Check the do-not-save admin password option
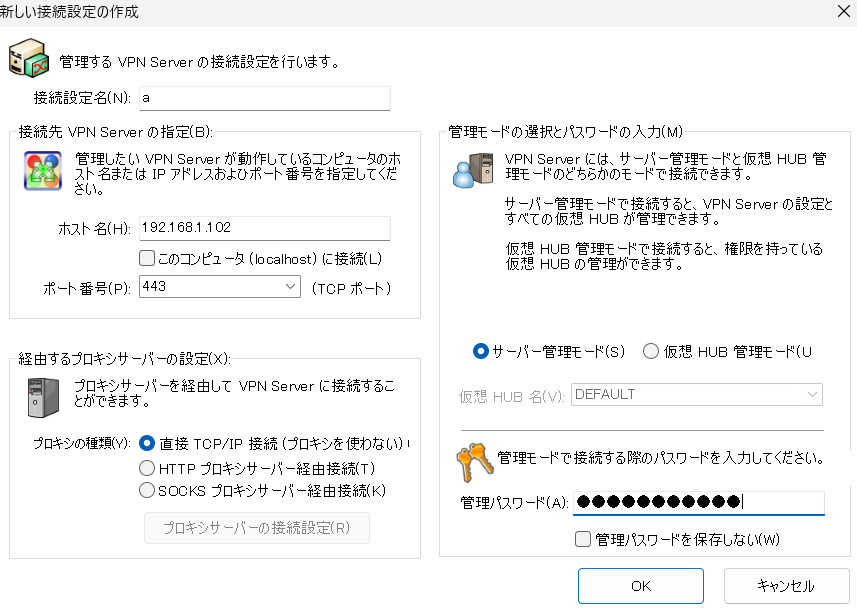857x615 pixels. [583, 539]
